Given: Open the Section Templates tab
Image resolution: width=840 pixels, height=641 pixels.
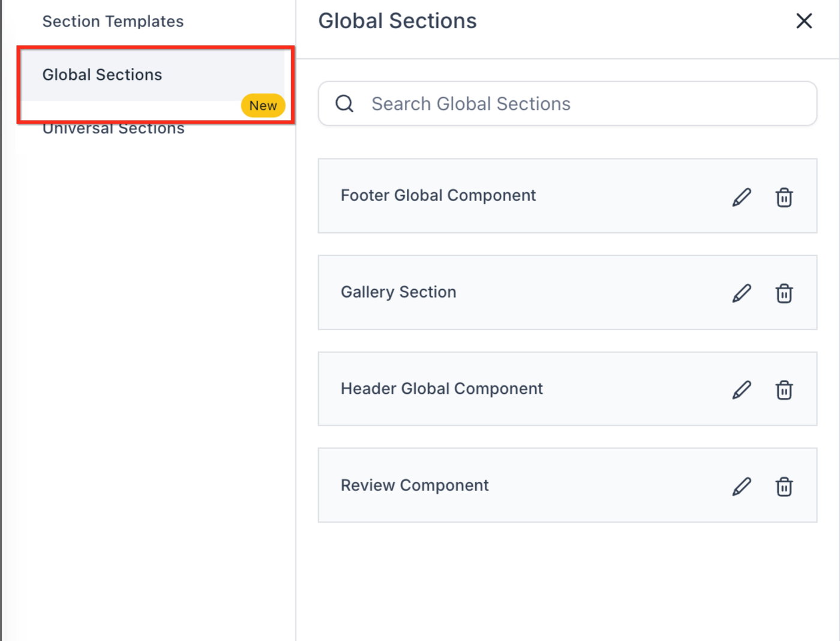Looking at the screenshot, I should pyautogui.click(x=113, y=22).
